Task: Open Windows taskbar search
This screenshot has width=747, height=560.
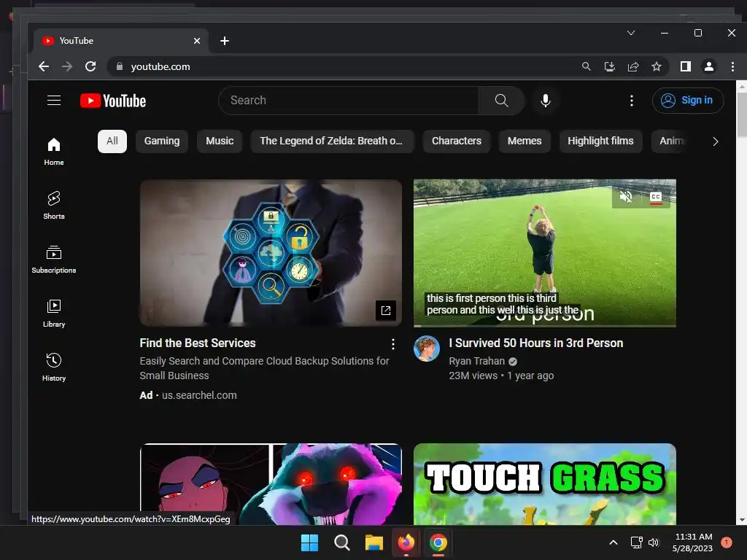Action: point(341,542)
